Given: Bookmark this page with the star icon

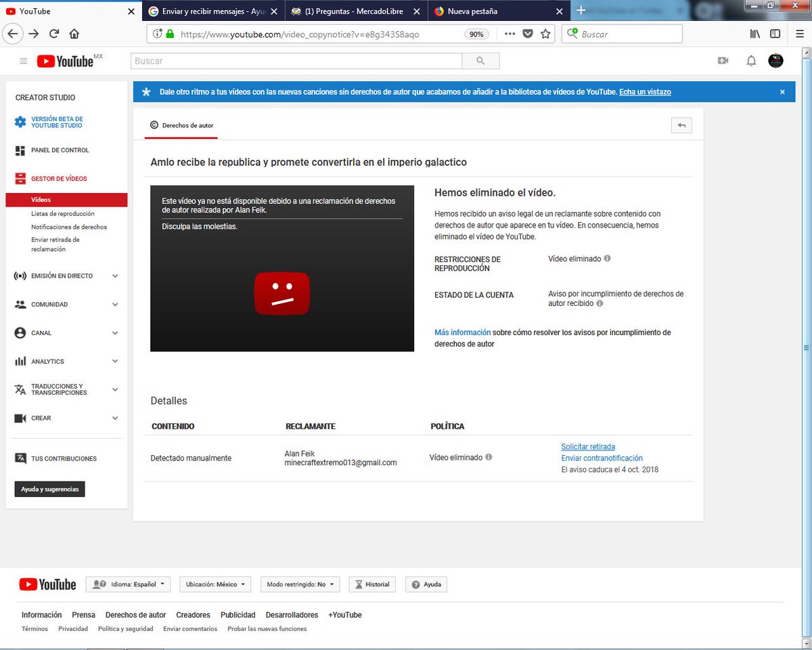Looking at the screenshot, I should tap(545, 34).
